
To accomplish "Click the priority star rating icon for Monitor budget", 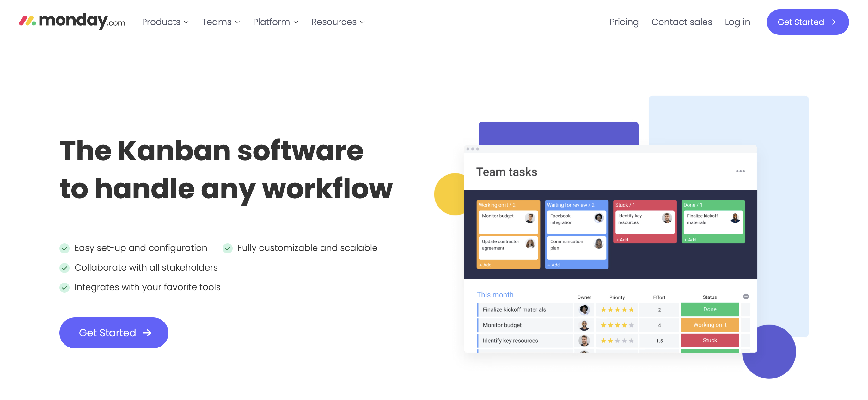I will pos(616,324).
